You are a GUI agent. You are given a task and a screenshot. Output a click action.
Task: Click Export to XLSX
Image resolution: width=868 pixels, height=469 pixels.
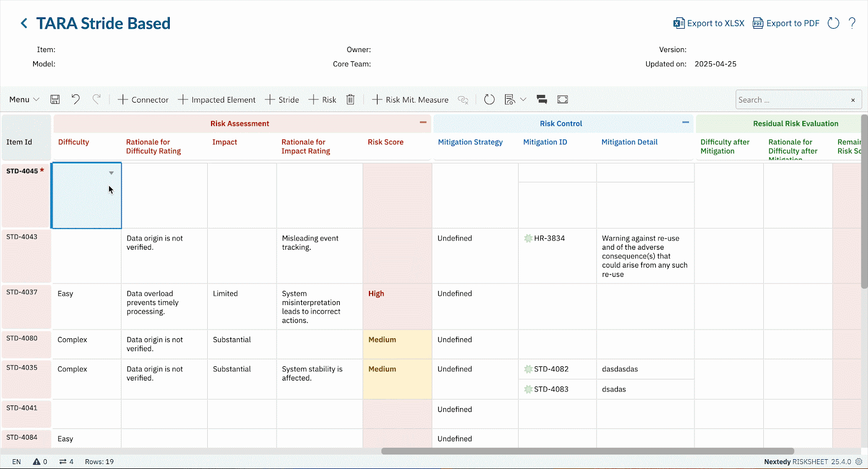click(709, 23)
